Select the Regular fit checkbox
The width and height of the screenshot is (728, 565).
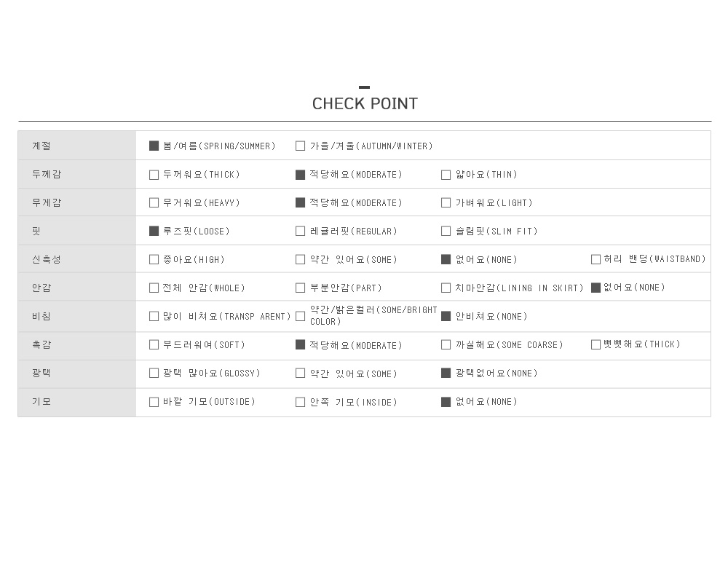[300, 232]
